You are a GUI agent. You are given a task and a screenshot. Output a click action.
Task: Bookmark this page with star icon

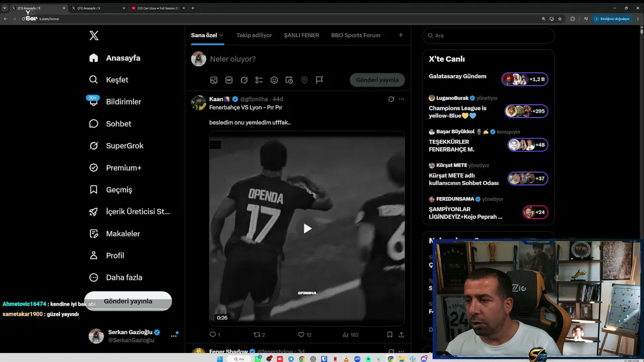tap(560, 19)
